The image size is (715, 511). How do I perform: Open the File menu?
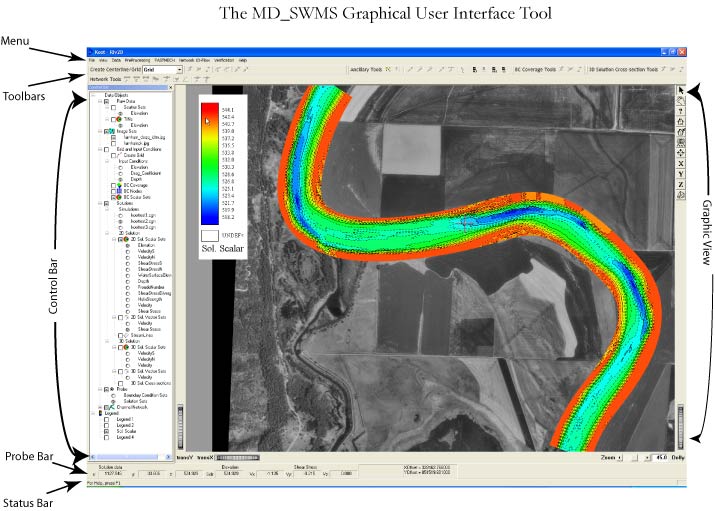pos(91,60)
